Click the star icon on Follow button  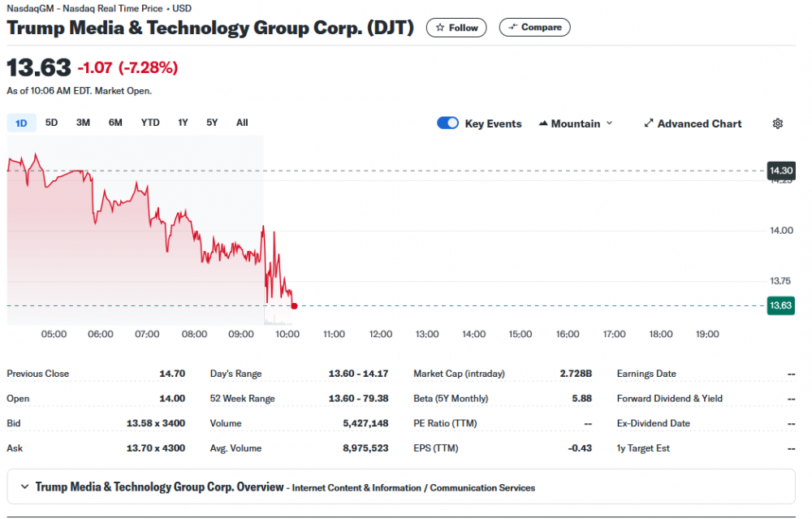pos(440,28)
